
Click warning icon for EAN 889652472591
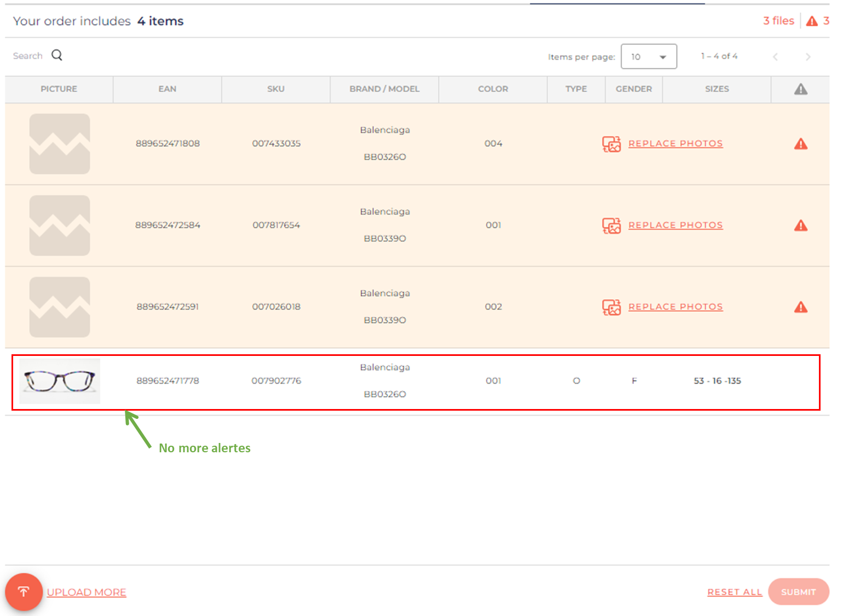800,307
